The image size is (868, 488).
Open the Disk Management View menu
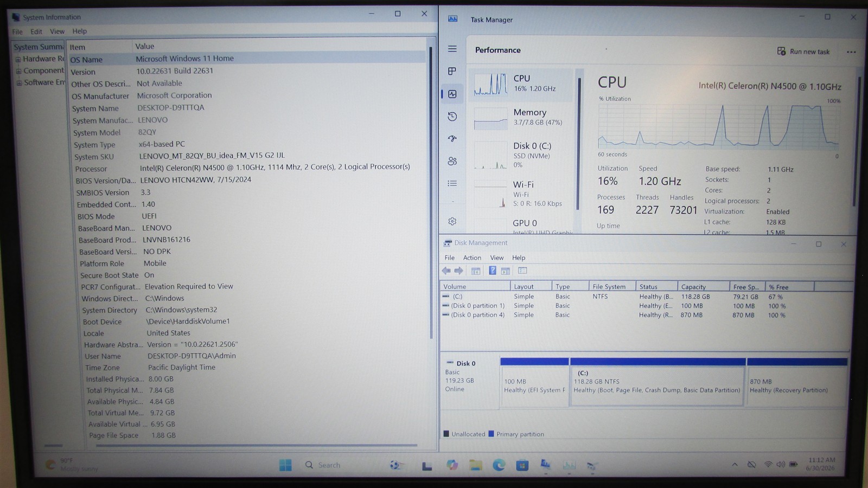[x=497, y=258]
